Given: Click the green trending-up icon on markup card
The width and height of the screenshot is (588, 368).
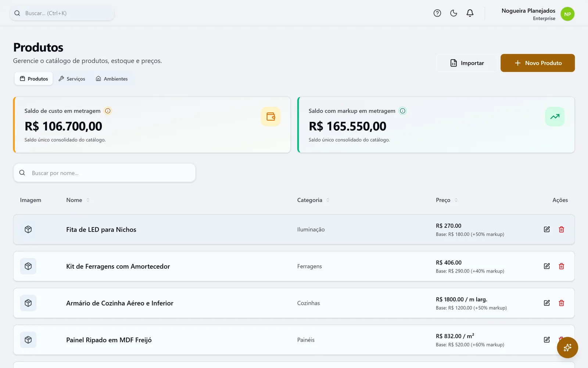Looking at the screenshot, I should [x=555, y=117].
